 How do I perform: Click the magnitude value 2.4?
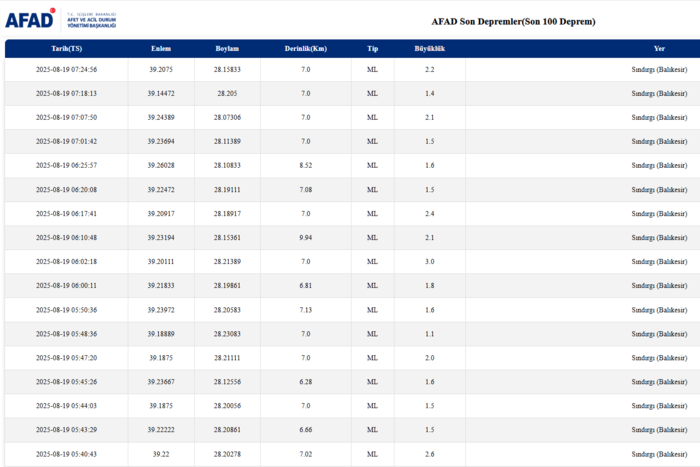pos(429,214)
